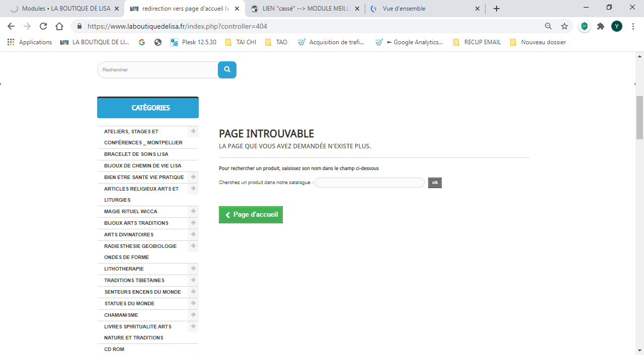Open the zoom magnifier in address bar
The width and height of the screenshot is (644, 355).
tap(548, 26)
